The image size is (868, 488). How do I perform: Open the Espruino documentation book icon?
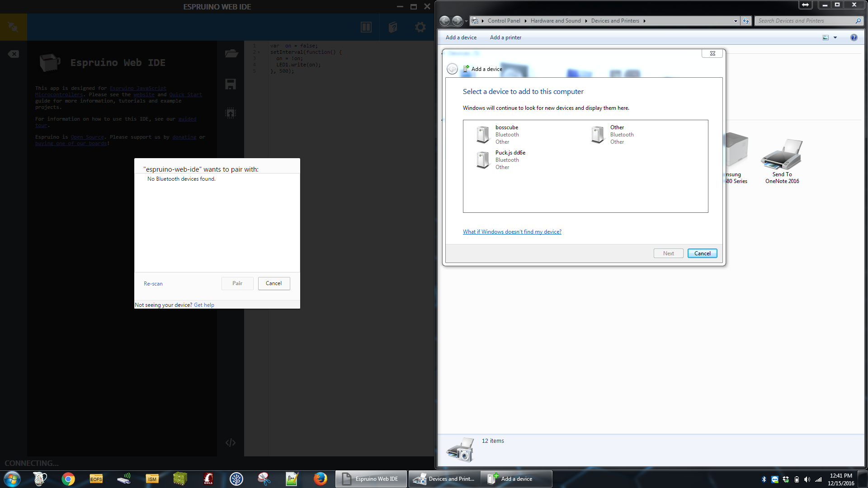393,27
